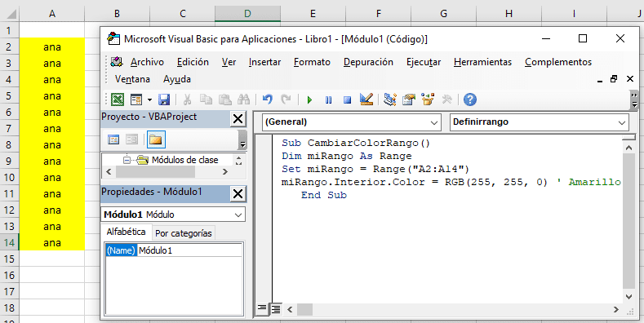Select Excel column A header
Image resolution: width=644 pixels, height=323 pixels.
[52, 14]
